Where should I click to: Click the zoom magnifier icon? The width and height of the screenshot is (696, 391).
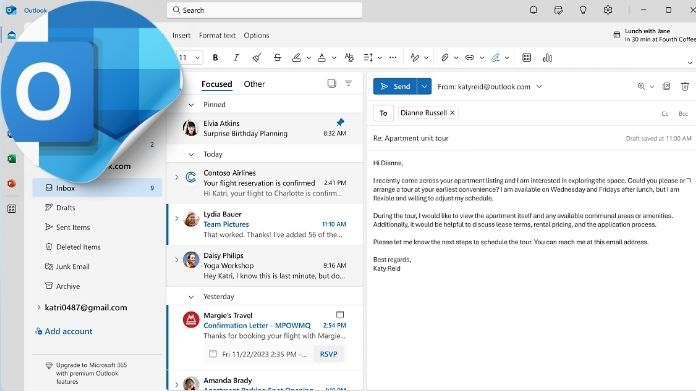click(641, 87)
